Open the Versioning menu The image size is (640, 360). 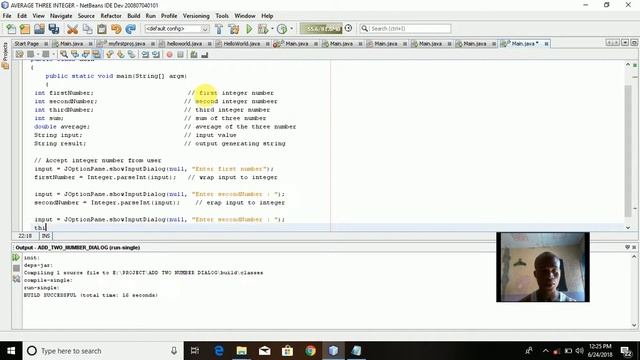click(196, 16)
